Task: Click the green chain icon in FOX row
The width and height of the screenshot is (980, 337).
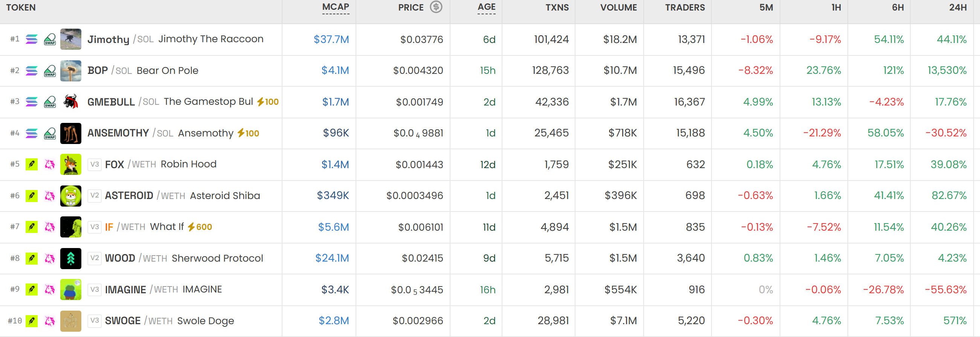Action: (32, 164)
